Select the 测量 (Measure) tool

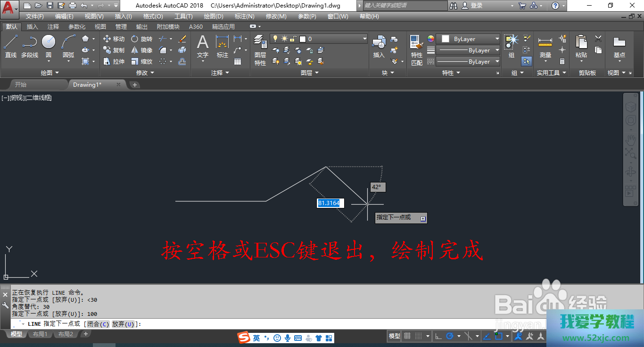[545, 46]
